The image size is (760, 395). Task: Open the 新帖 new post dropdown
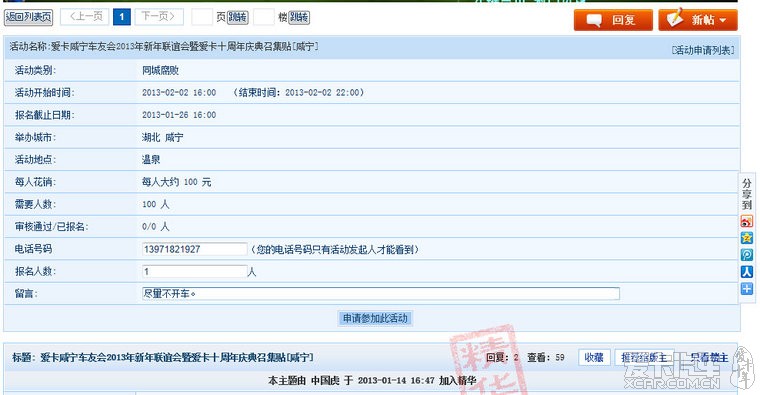pos(698,20)
